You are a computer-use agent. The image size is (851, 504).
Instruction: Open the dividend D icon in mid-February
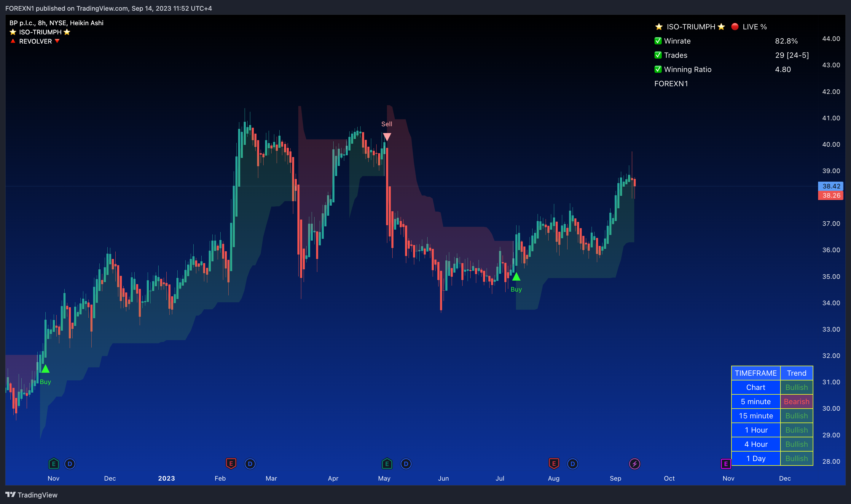(x=250, y=464)
